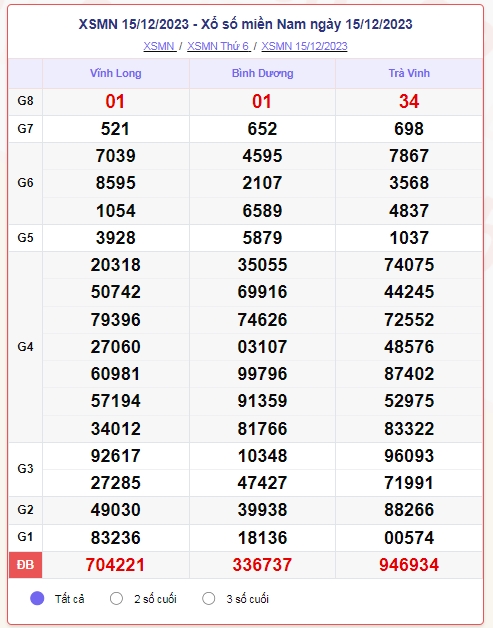Open the XSMN 15/12/2023 breadcrumb link
Viewport: 493px width, 628px height.
(304, 46)
